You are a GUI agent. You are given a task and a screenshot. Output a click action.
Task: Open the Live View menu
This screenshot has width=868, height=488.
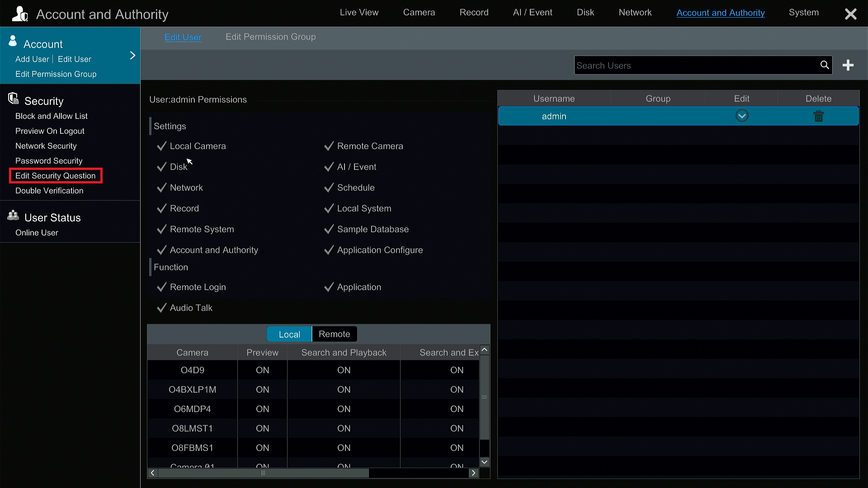click(359, 13)
